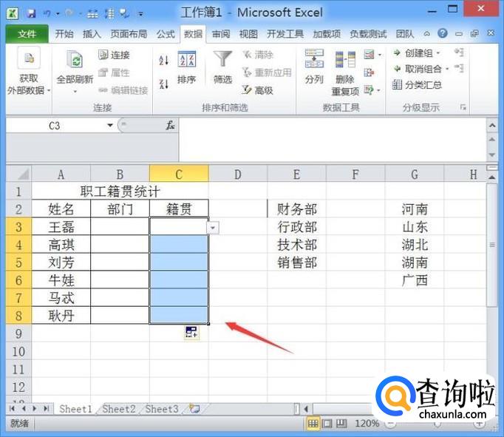Switch to Insert (插入) tab
The width and height of the screenshot is (504, 437).
point(92,34)
